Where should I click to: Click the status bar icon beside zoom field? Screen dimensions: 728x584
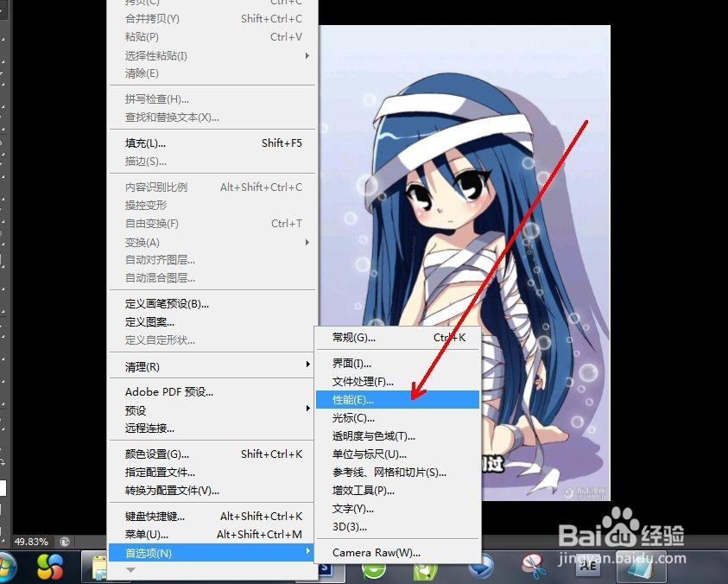pyautogui.click(x=65, y=542)
